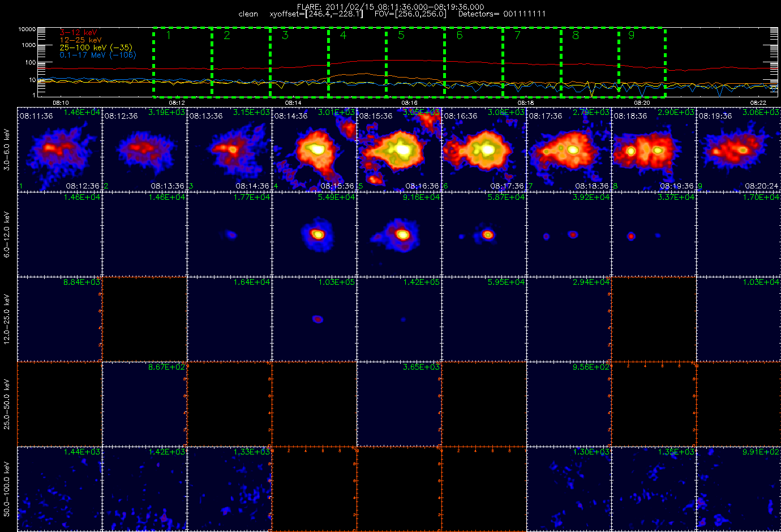Click the 3.19E+03 peak value
The width and height of the screenshot is (781, 532).
tap(166, 112)
